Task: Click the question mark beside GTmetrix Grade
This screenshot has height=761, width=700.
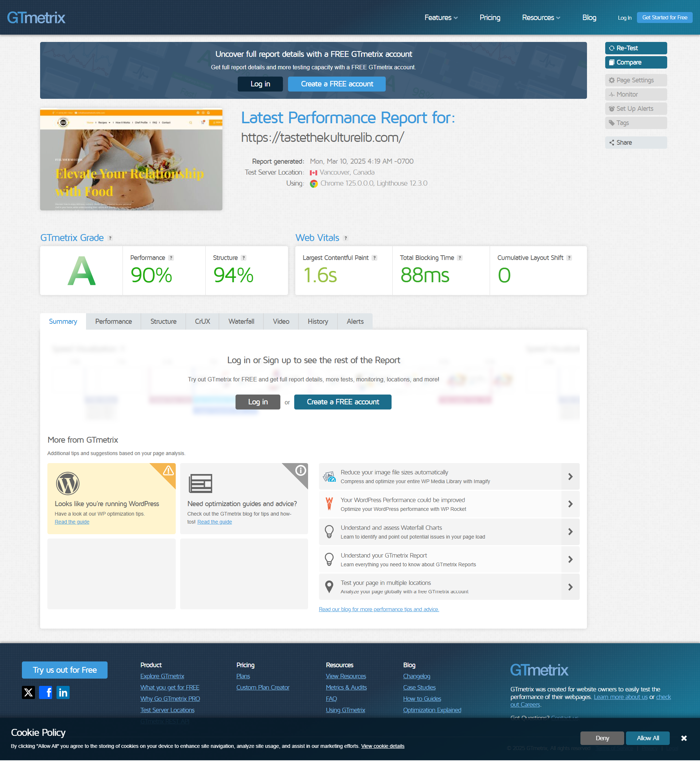Action: click(x=110, y=238)
